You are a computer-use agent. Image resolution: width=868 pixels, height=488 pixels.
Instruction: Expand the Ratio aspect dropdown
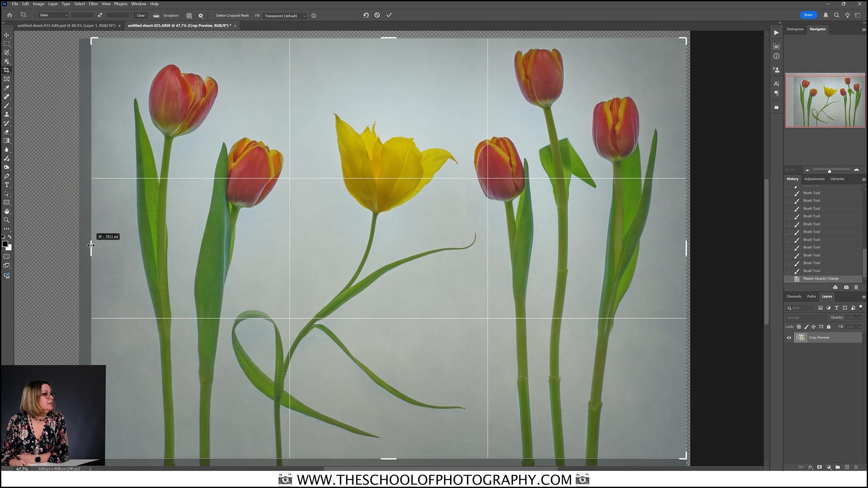click(66, 15)
